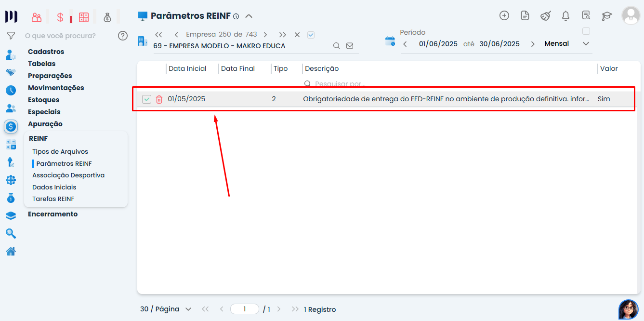Open the graduation cap training icon
This screenshot has width=644, height=321.
pos(606,16)
